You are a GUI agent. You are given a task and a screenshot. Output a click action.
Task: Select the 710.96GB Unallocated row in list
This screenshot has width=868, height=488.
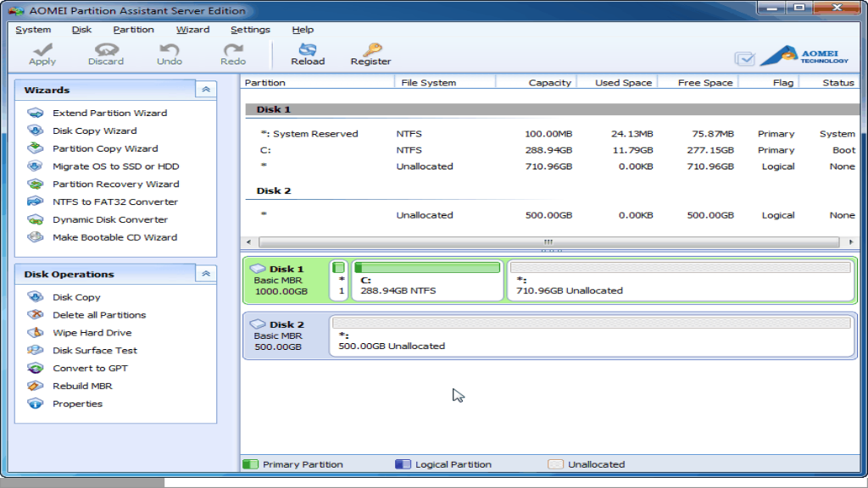click(552, 167)
